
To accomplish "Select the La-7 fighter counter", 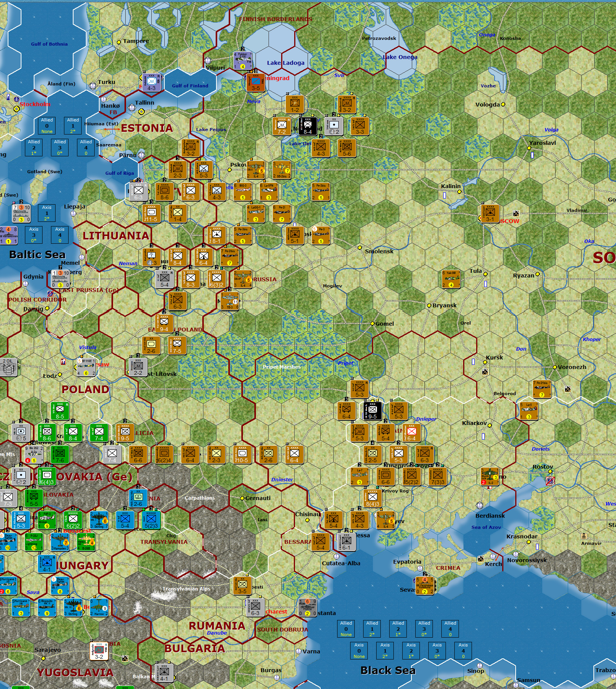I will [x=360, y=476].
